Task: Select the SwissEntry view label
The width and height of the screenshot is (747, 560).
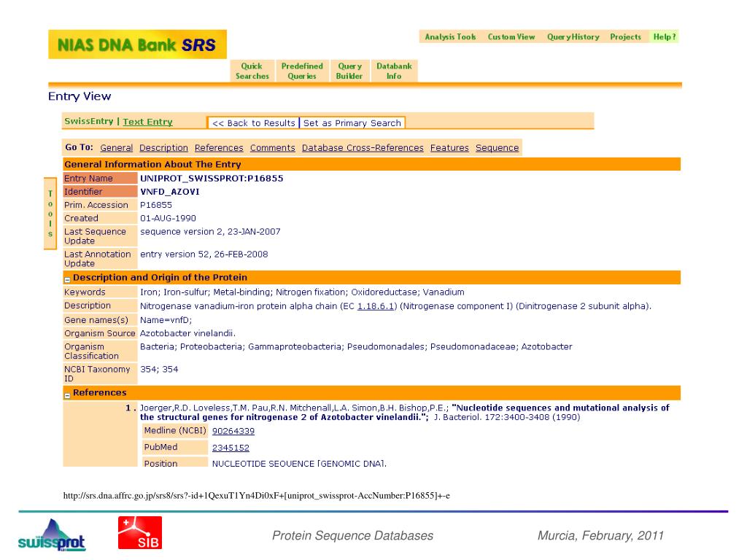Action: pyautogui.click(x=88, y=121)
